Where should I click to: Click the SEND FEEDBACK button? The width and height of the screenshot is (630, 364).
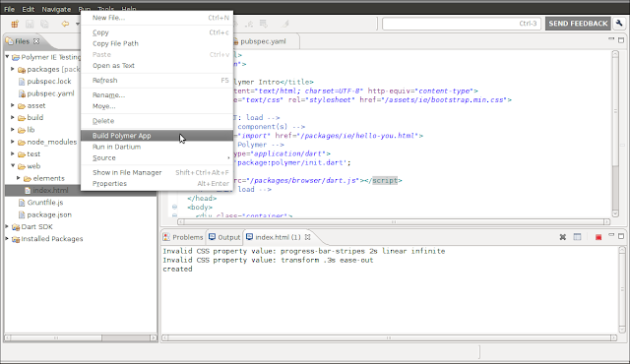pyautogui.click(x=578, y=24)
